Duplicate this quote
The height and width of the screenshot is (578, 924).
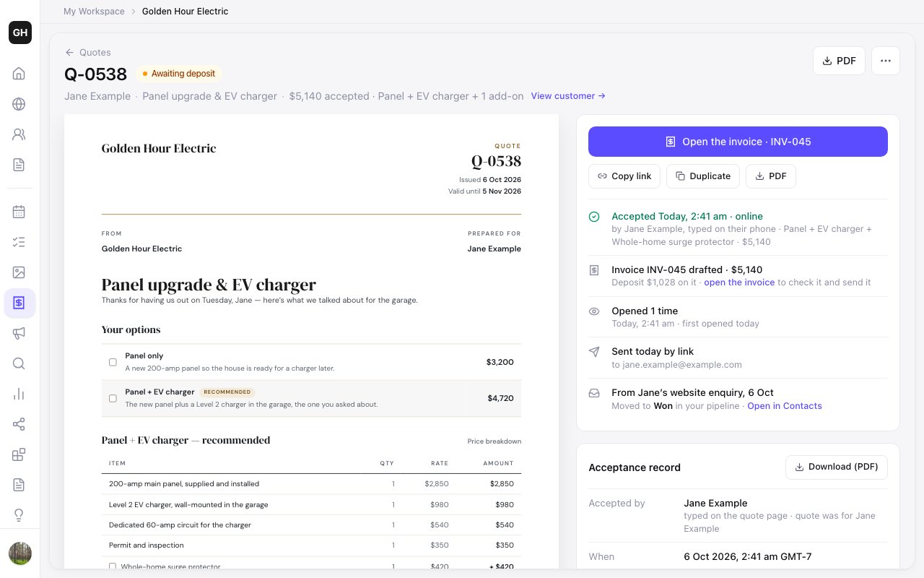click(x=703, y=176)
